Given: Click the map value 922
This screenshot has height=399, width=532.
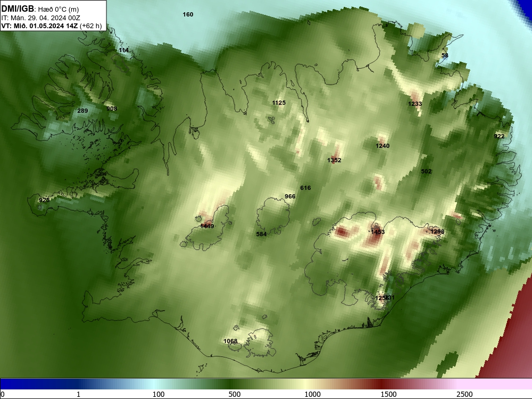Looking at the screenshot, I should (499, 136).
